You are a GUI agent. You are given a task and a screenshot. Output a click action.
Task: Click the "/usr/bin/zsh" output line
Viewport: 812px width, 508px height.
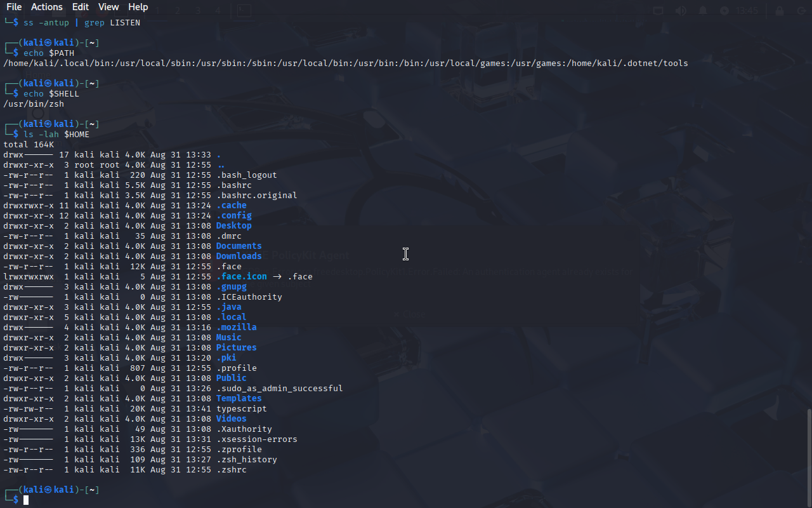(34, 104)
